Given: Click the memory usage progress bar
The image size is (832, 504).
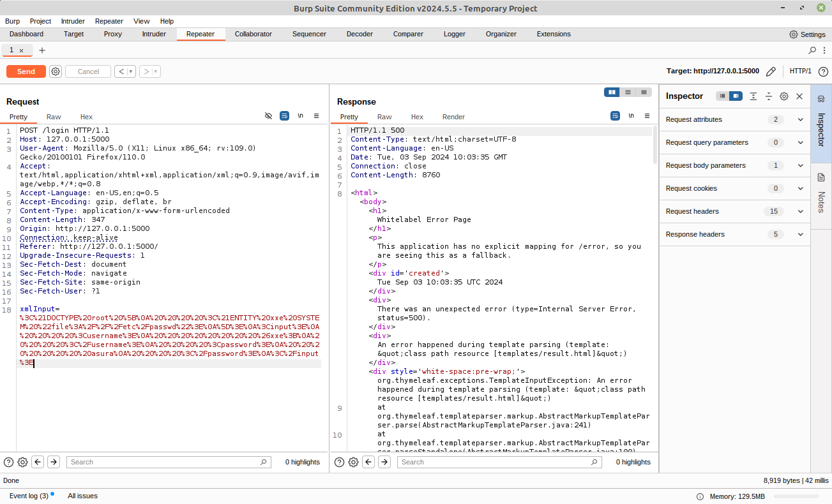Looking at the screenshot, I should [x=796, y=496].
